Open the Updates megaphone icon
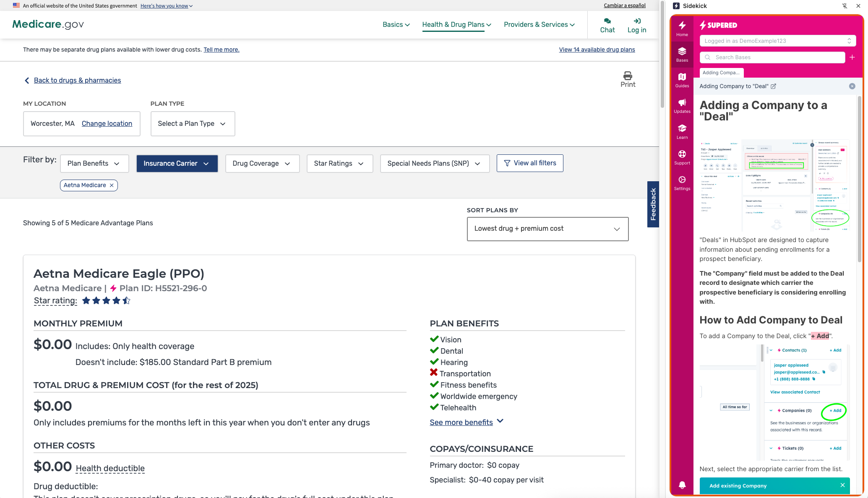868x498 pixels. click(x=682, y=102)
